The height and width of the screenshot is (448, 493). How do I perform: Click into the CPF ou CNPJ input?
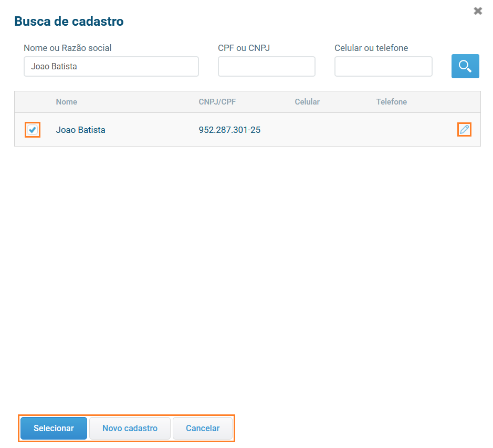266,67
